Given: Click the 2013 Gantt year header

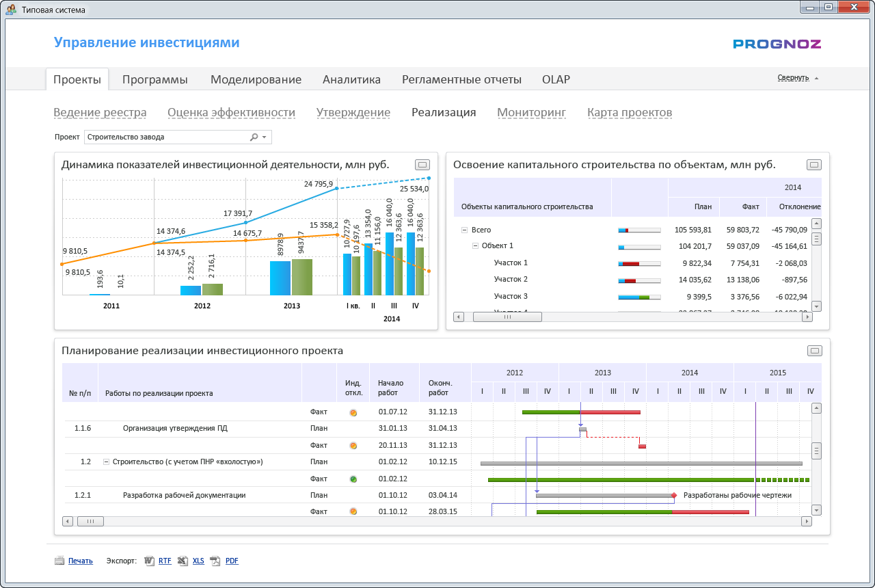Looking at the screenshot, I should [x=603, y=373].
